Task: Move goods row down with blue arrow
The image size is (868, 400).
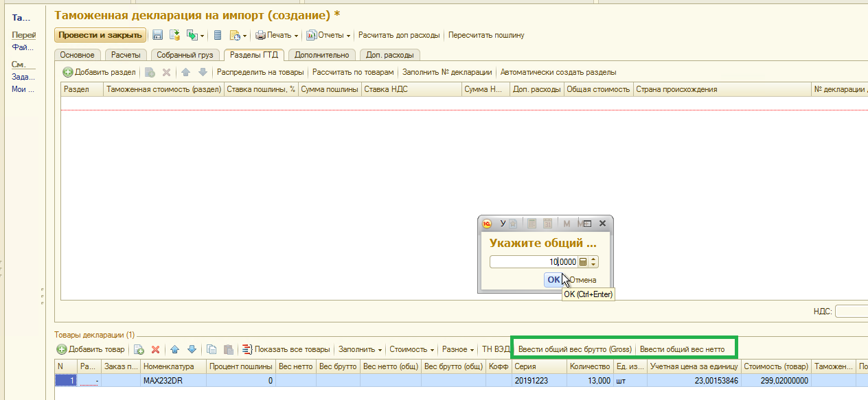Action: [x=192, y=349]
